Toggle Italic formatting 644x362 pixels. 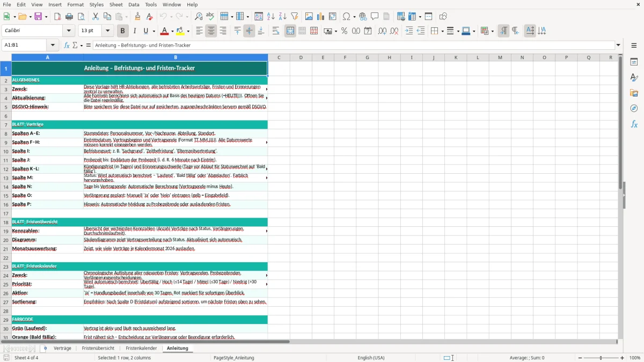(134, 31)
